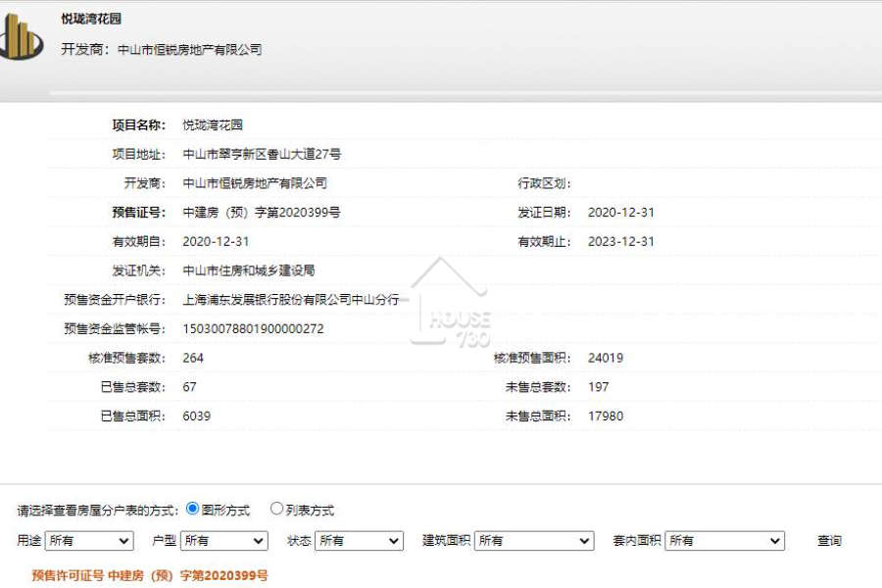Click 发证日期 value 2020-12-31

[621, 213]
